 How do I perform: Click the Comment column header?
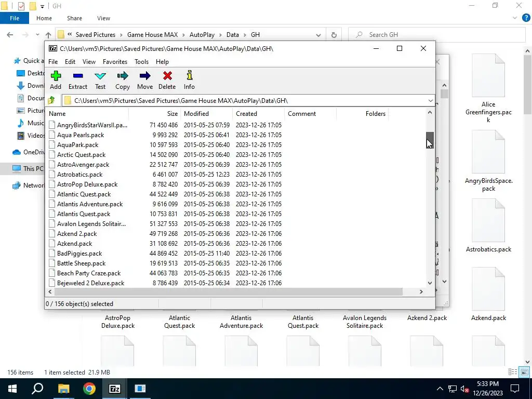[x=311, y=114]
